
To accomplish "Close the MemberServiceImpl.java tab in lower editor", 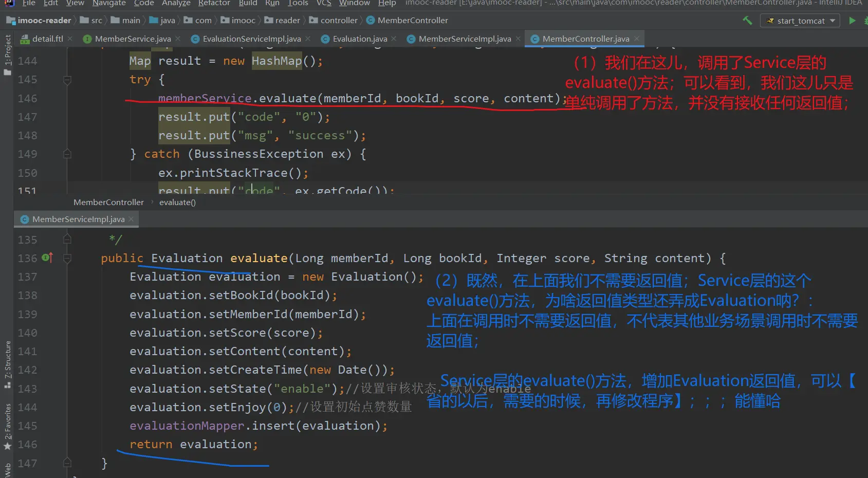I will [131, 219].
